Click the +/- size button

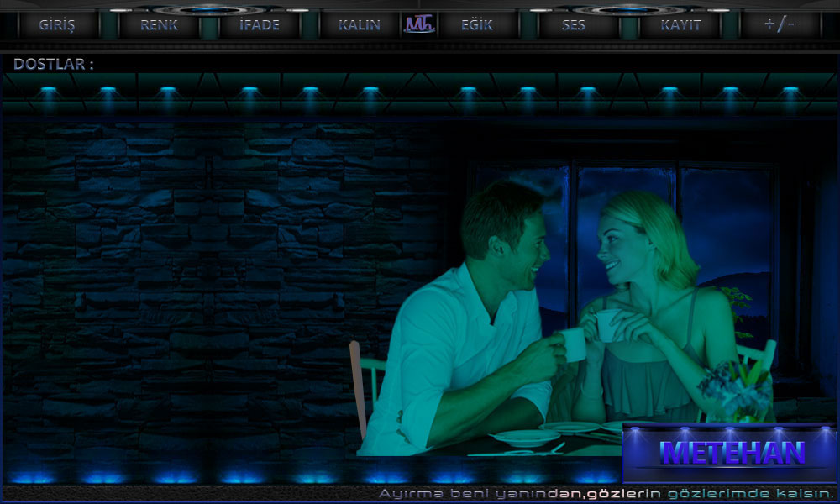coord(780,24)
